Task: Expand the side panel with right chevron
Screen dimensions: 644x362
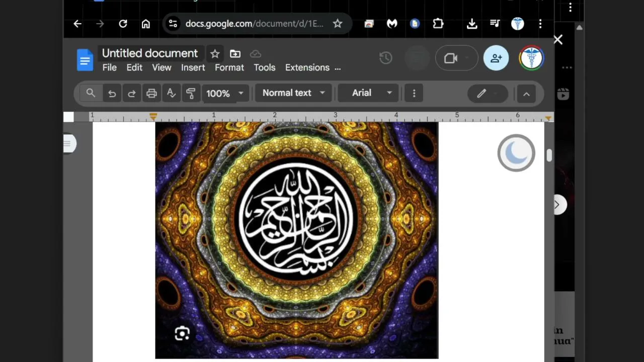Action: coord(557,205)
